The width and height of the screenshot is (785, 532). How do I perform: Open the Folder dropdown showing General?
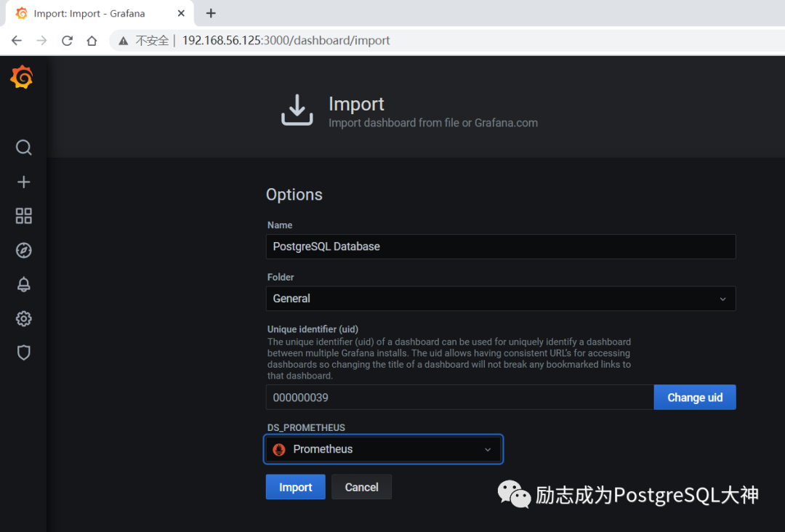pyautogui.click(x=501, y=298)
